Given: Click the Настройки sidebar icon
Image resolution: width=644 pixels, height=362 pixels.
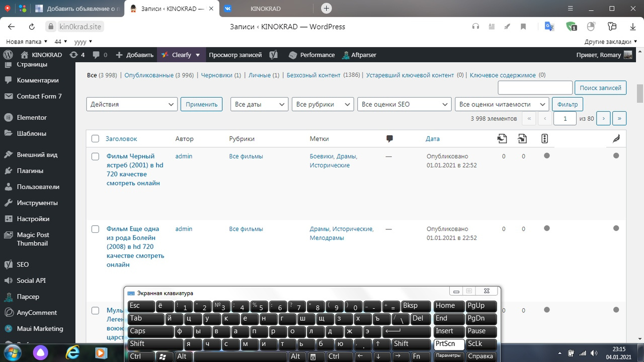Looking at the screenshot, I should click(8, 219).
